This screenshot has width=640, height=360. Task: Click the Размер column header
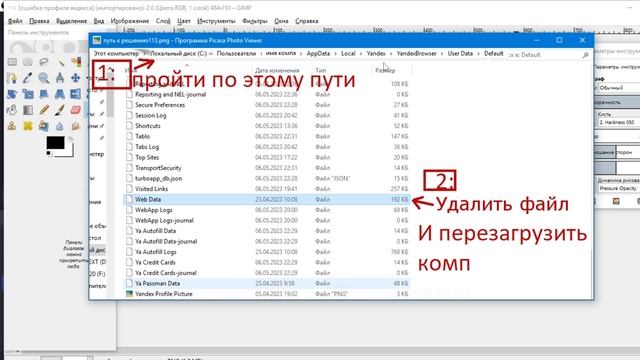pos(385,70)
